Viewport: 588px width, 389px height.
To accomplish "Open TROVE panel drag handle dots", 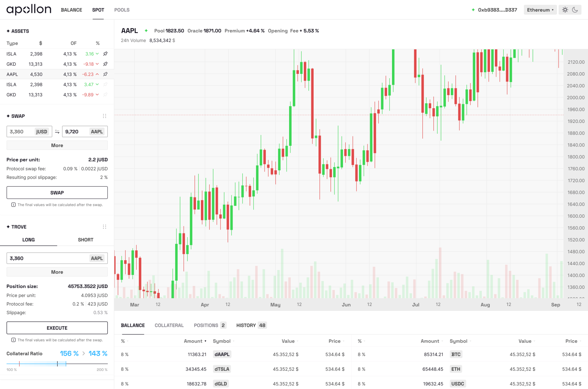I will point(105,227).
